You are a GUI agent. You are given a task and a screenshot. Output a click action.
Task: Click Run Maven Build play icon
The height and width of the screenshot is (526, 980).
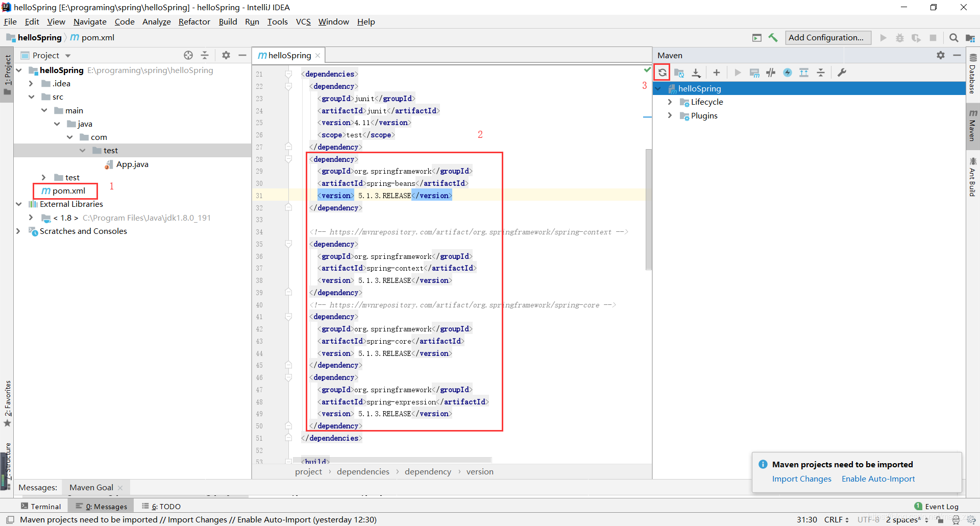pos(738,73)
